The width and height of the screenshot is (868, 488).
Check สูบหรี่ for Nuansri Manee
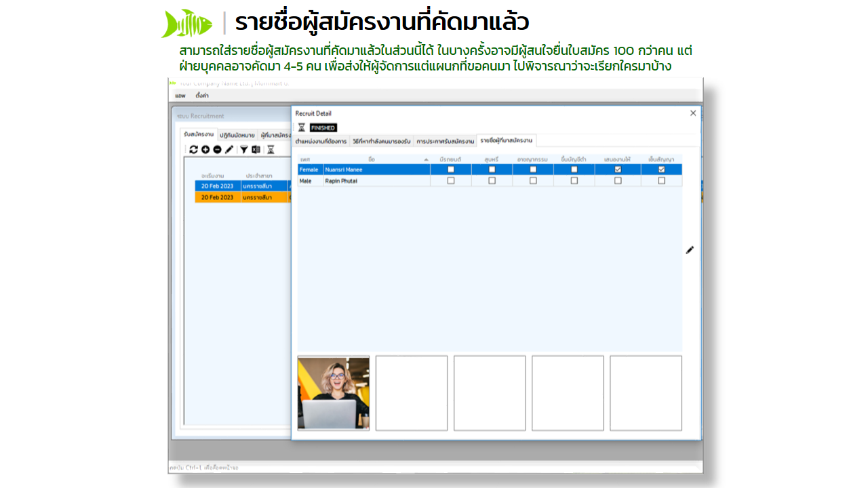point(492,169)
